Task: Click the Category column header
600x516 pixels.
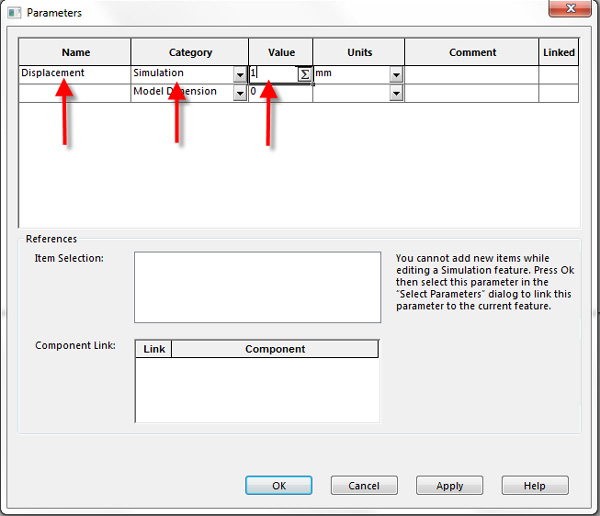Action: tap(190, 52)
